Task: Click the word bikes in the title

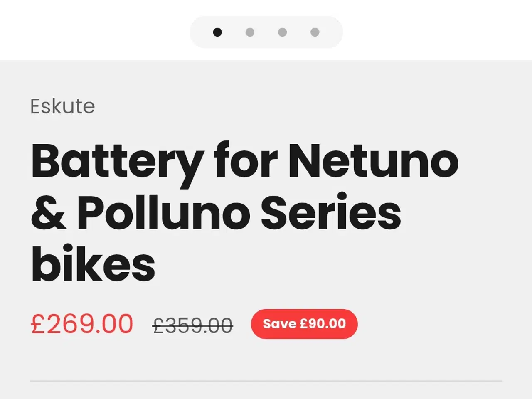Action: click(x=93, y=264)
